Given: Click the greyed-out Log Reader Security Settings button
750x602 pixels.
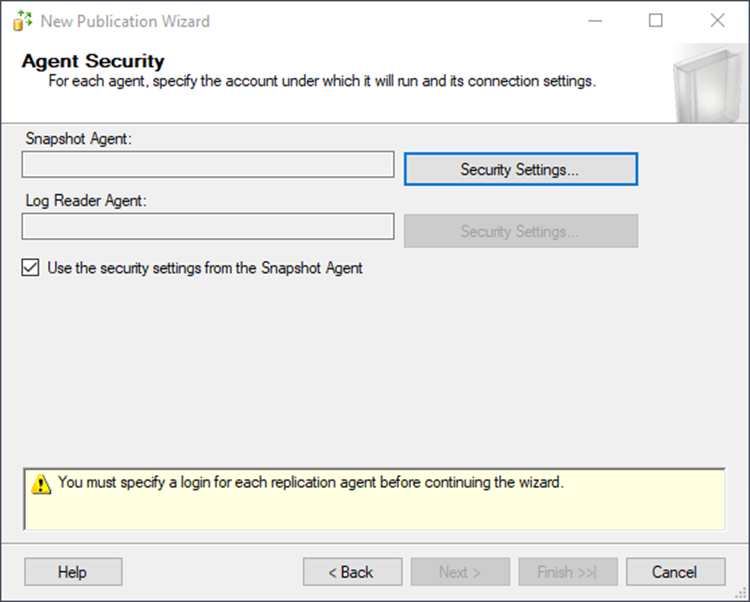Looking at the screenshot, I should pyautogui.click(x=520, y=231).
